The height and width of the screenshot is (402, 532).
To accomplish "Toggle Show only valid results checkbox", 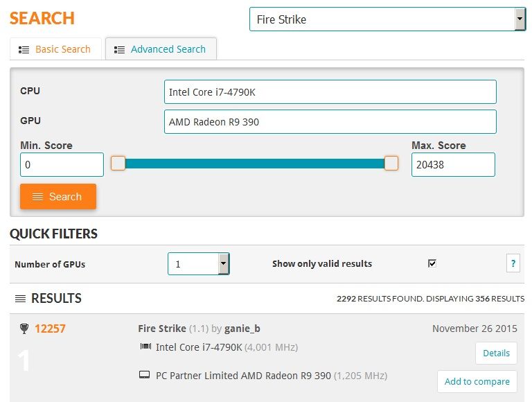I will 432,263.
